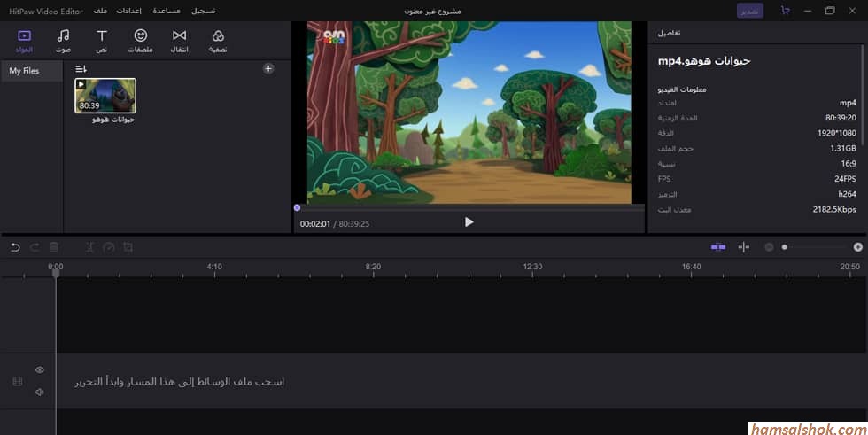Click the Crop tool icon

pyautogui.click(x=128, y=247)
